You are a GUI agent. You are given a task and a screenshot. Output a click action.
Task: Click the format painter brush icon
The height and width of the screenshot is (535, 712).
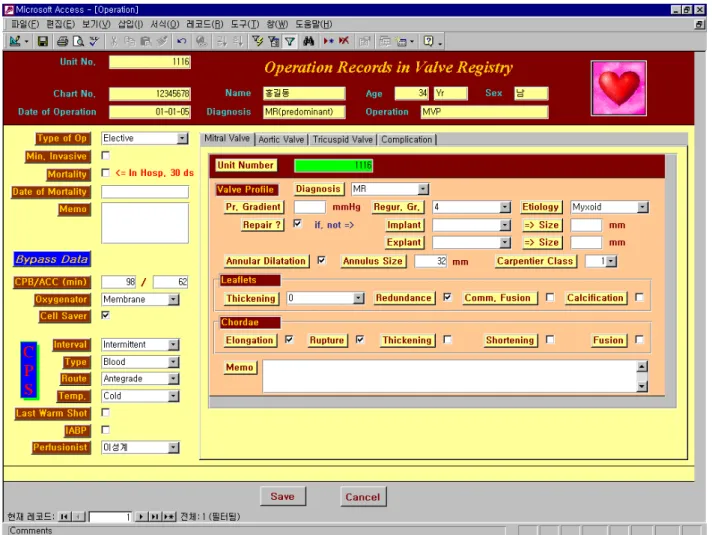tap(162, 41)
